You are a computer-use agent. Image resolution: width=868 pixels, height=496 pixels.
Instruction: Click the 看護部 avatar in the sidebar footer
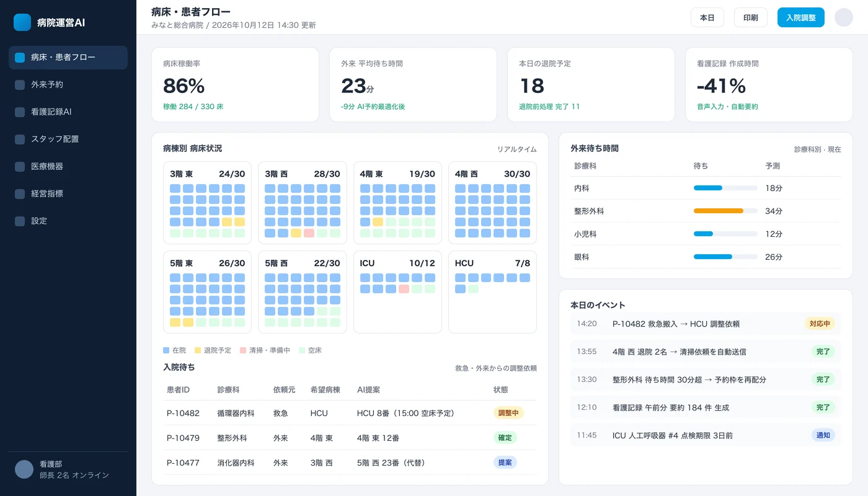[24, 469]
